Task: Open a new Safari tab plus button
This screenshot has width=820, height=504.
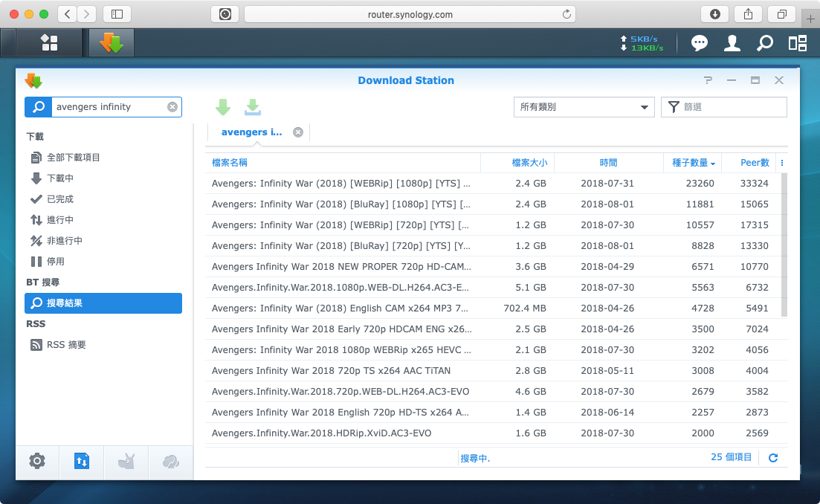Action: (x=810, y=19)
